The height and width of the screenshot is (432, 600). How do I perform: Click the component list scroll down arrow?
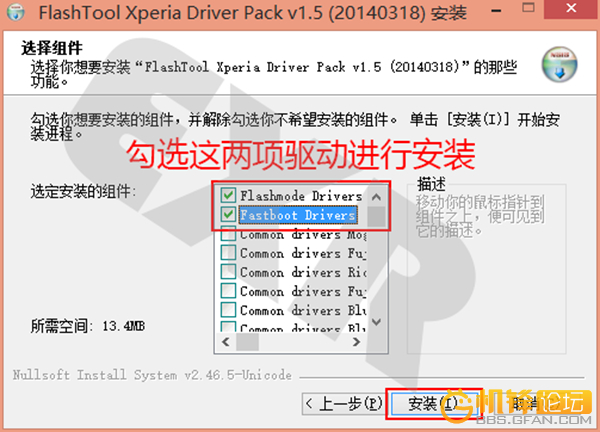(x=377, y=322)
